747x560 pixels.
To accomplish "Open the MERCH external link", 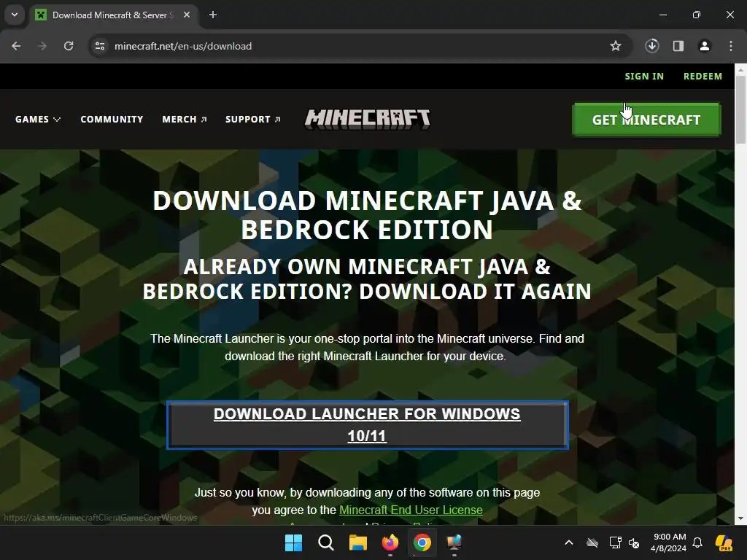I will point(185,119).
